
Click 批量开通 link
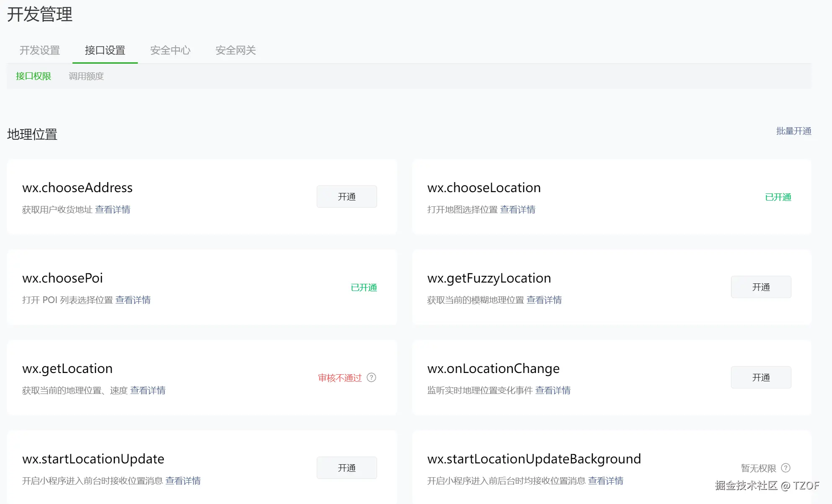coord(793,131)
